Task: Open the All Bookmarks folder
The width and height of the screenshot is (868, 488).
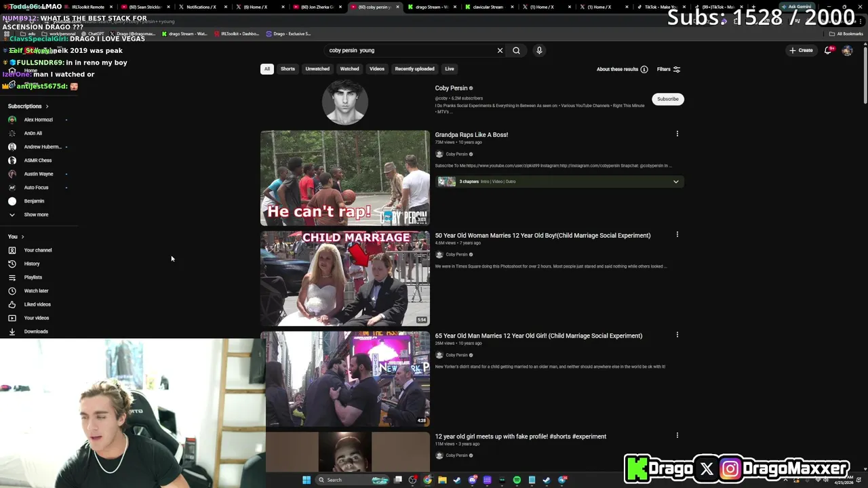Action: (x=846, y=34)
